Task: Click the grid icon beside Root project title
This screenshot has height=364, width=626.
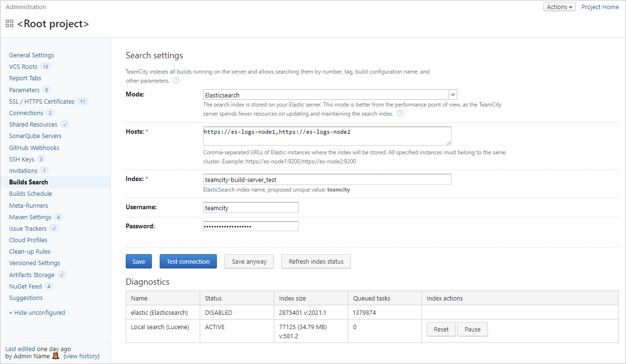Action: coord(10,23)
